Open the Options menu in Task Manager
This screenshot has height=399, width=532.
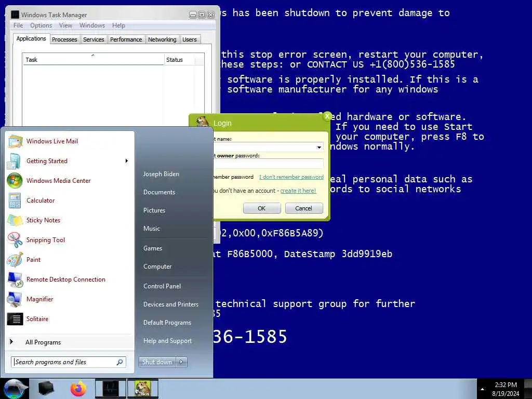pos(41,25)
